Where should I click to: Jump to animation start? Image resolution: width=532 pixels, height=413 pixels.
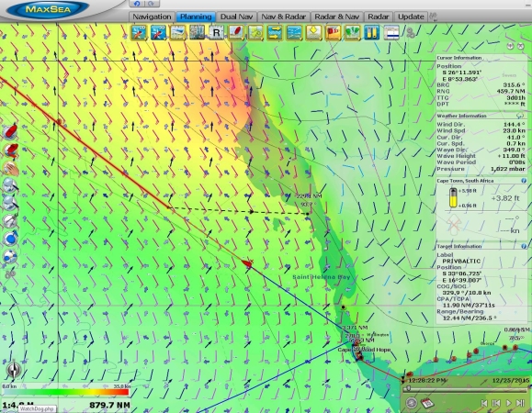pos(484,403)
